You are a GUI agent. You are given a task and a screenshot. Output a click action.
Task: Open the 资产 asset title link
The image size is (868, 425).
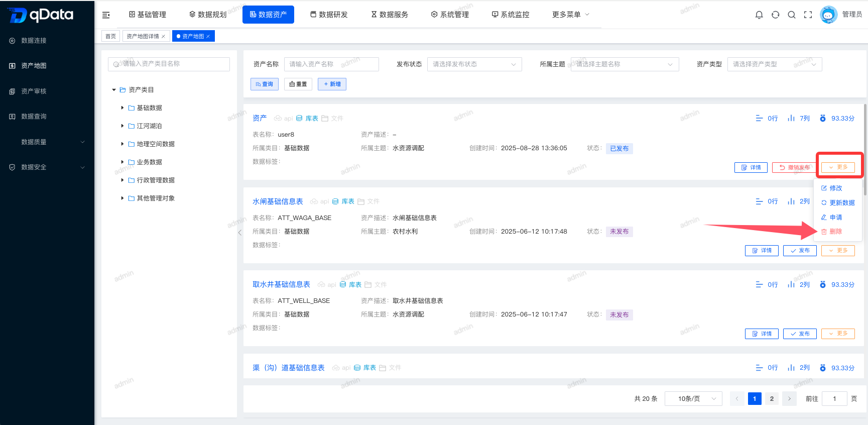[260, 118]
